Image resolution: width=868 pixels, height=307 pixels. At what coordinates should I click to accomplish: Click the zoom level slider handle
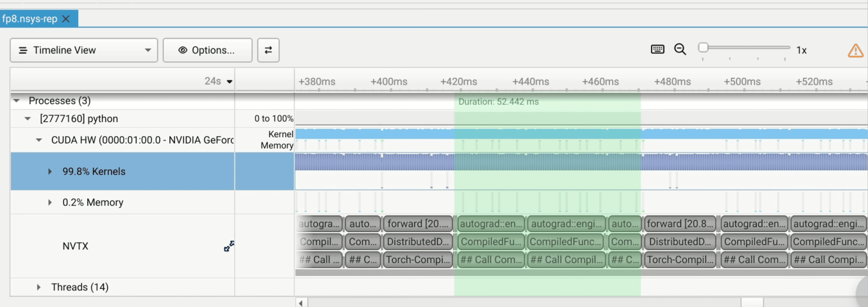[x=703, y=48]
